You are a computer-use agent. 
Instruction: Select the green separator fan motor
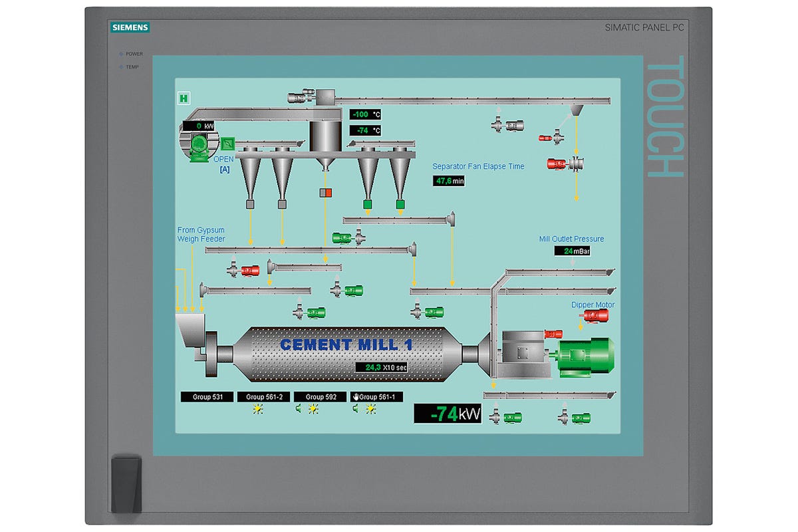[197, 148]
